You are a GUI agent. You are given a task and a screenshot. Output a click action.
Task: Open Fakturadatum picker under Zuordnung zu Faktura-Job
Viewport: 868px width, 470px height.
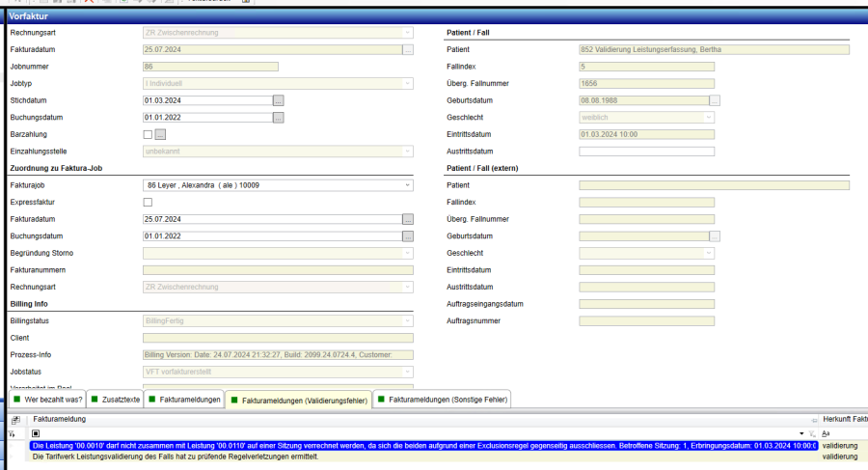click(x=408, y=219)
